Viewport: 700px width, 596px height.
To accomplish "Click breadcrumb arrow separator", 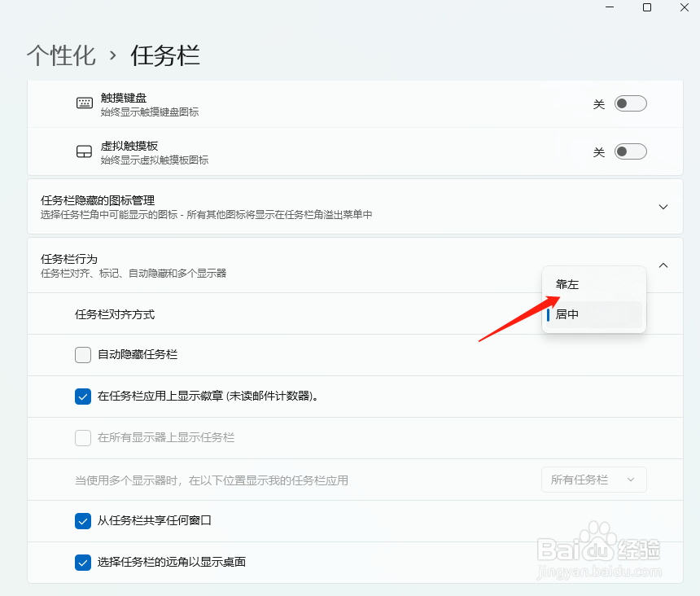I will (113, 56).
